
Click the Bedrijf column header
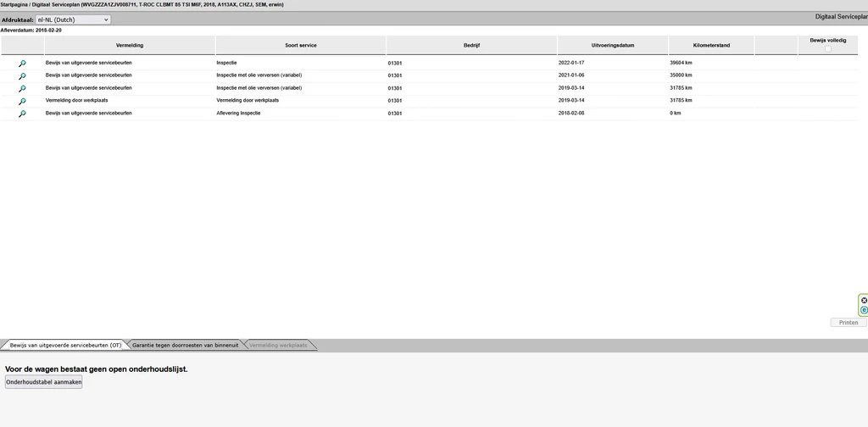point(471,45)
